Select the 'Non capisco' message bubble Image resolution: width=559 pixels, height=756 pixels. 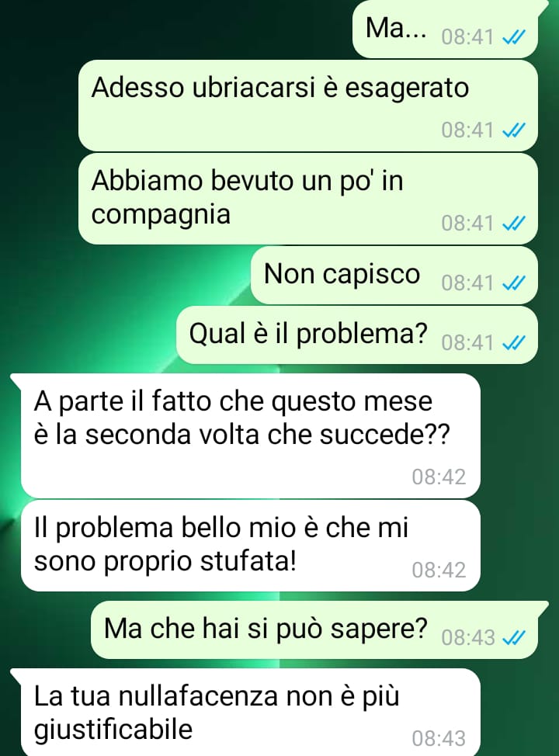(394, 276)
